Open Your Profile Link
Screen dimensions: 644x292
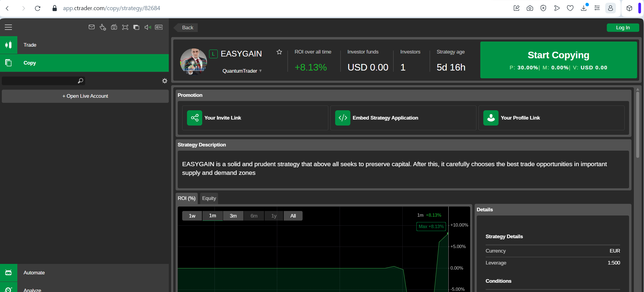(x=551, y=118)
